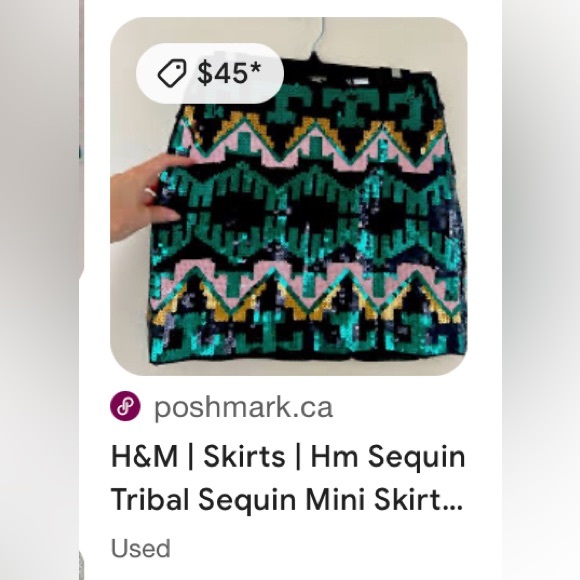Open the H&M Skirts listing title
Screen dimensions: 580x580
[x=288, y=478]
